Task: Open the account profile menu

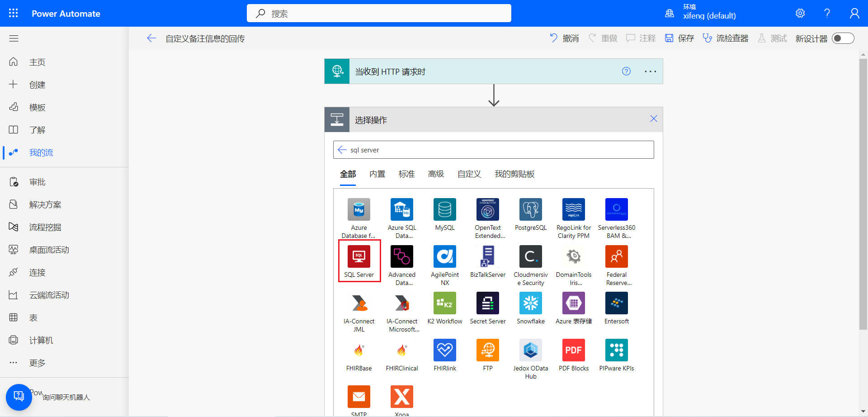Action: (x=854, y=13)
